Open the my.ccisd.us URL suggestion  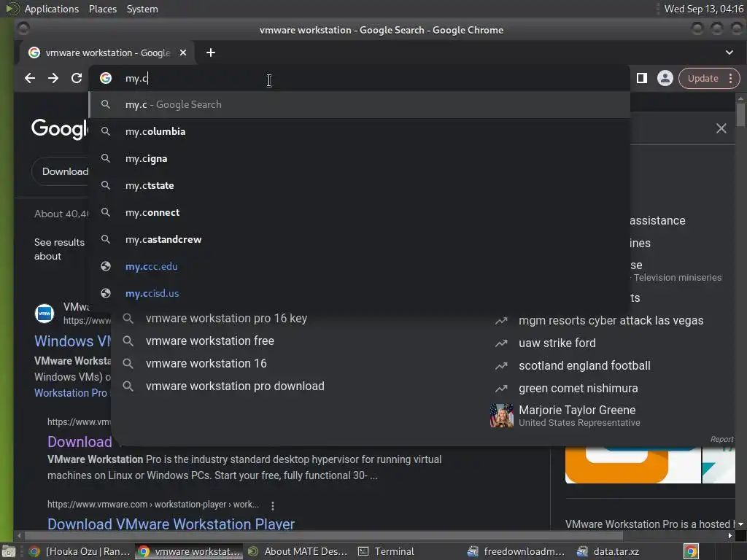point(360,293)
